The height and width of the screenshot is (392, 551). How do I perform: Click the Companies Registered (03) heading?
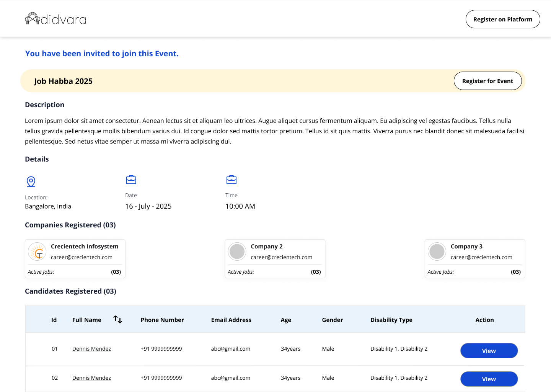click(70, 225)
